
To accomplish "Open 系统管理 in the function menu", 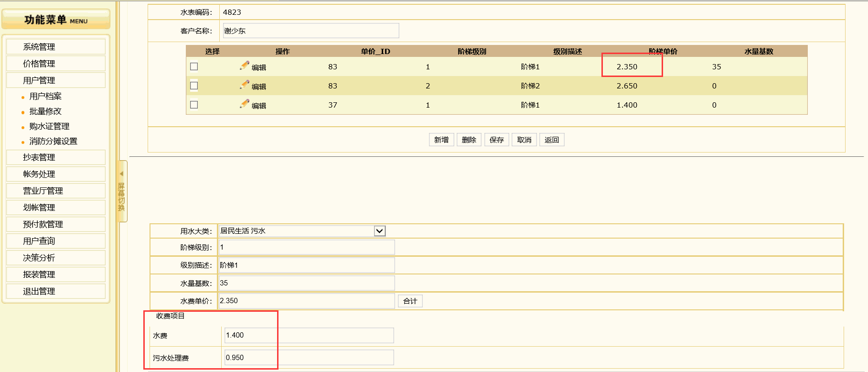I will click(x=39, y=47).
